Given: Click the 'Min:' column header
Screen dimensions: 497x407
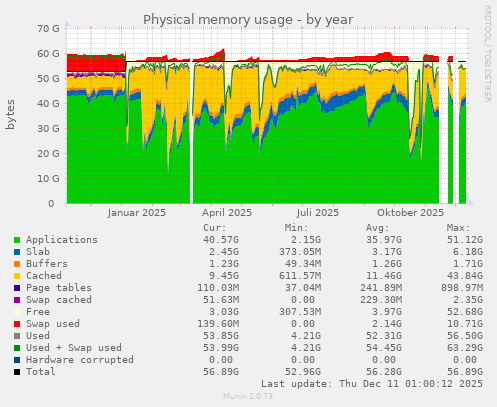Looking at the screenshot, I should click(x=296, y=228).
